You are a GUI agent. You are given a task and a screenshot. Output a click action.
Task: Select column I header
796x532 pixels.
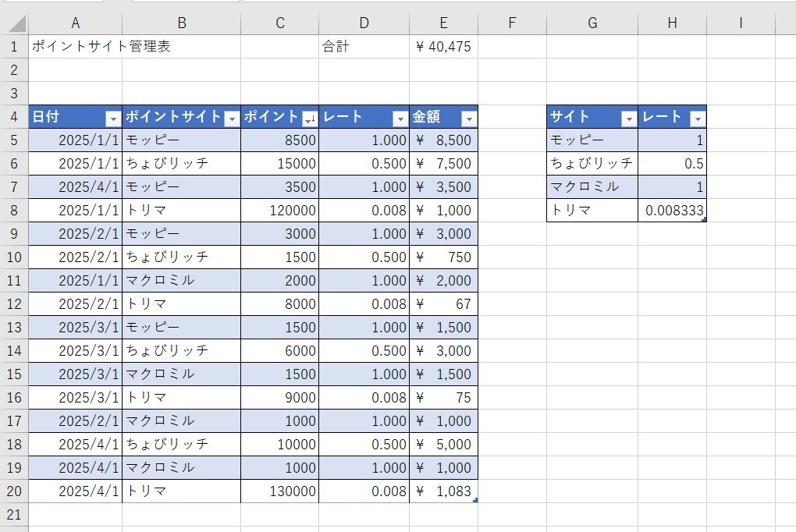pos(741,23)
